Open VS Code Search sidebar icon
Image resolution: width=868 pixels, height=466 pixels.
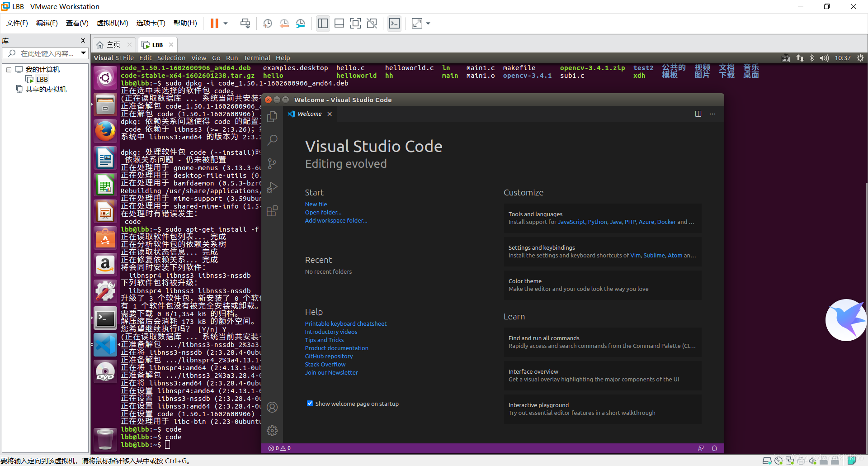click(272, 140)
